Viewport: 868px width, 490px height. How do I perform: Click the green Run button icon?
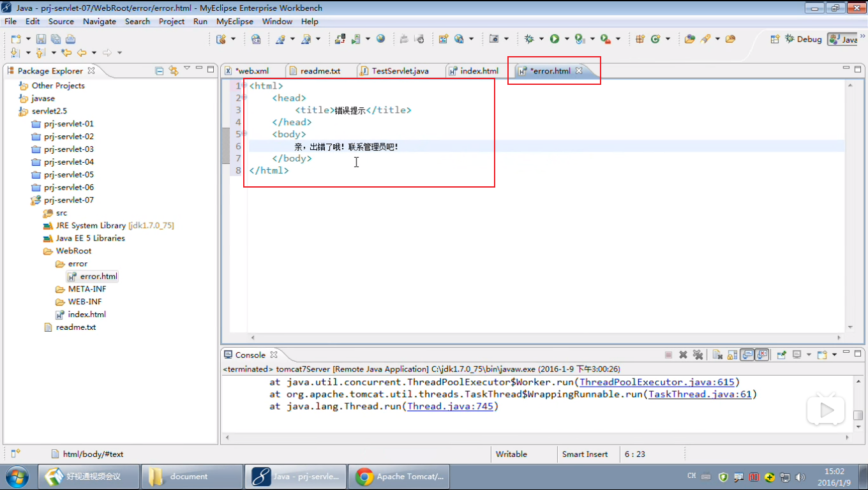555,39
